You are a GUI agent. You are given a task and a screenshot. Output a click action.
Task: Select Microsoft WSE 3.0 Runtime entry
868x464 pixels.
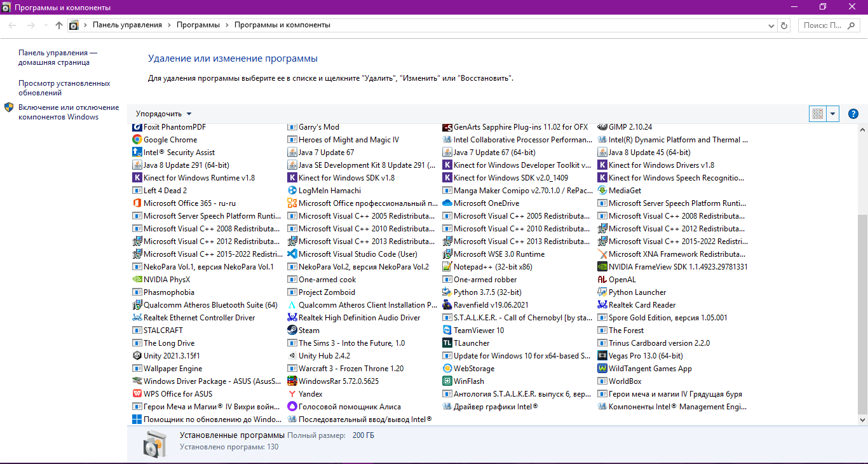(x=494, y=254)
